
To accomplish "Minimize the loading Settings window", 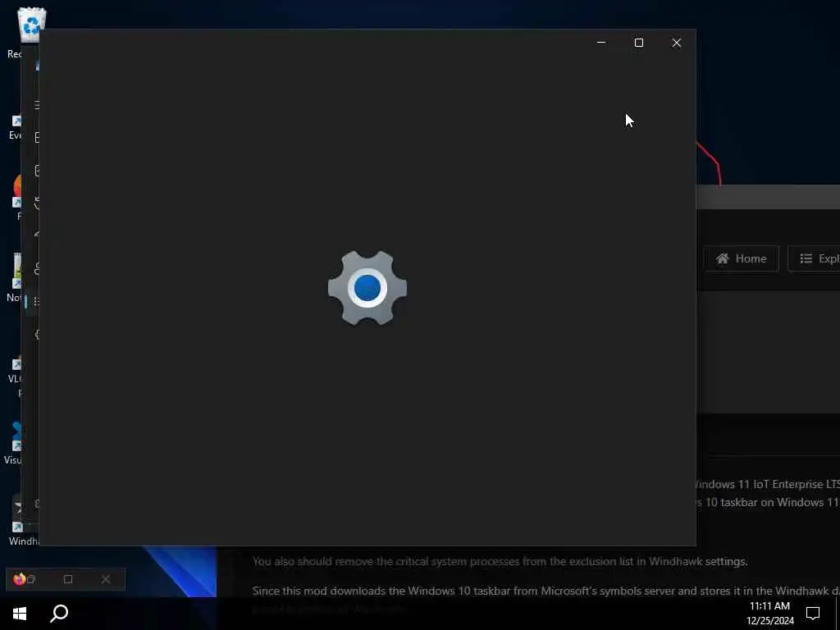I will (x=601, y=43).
